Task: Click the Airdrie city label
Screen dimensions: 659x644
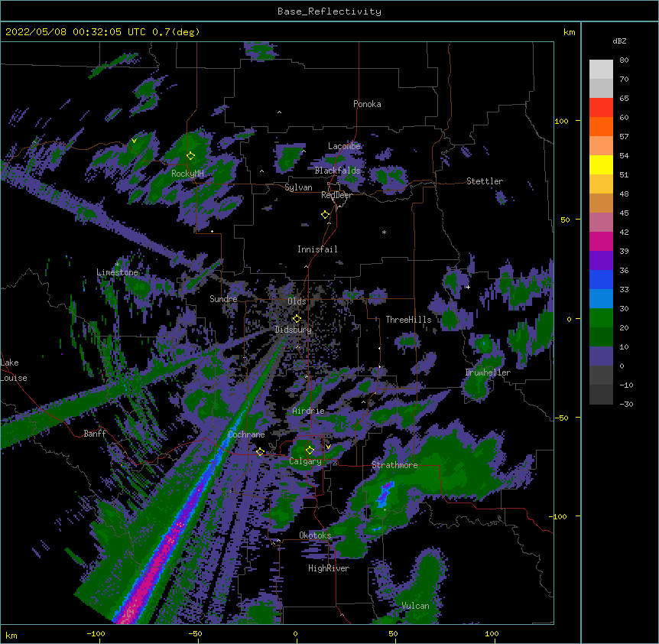Action: tap(309, 411)
